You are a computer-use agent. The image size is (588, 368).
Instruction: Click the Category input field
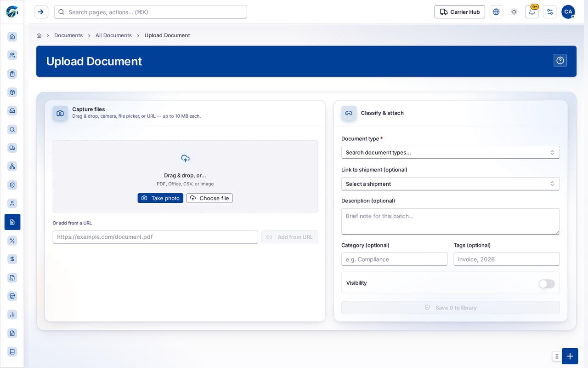[x=394, y=259]
